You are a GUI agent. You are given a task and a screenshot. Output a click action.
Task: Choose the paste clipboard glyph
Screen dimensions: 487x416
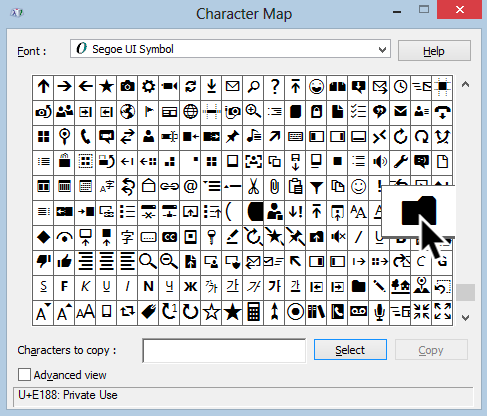point(295,187)
